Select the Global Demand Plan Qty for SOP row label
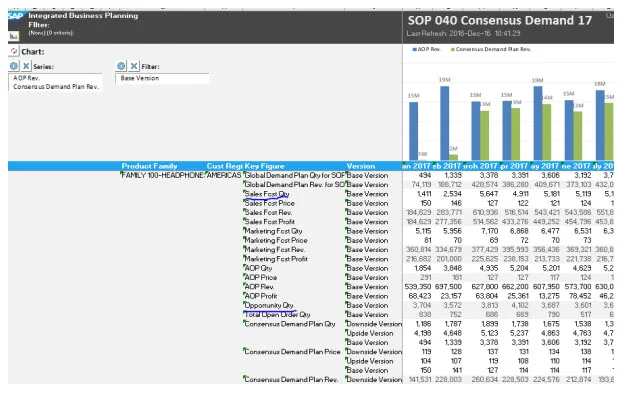This screenshot has height=393, width=624. pyautogui.click(x=294, y=175)
